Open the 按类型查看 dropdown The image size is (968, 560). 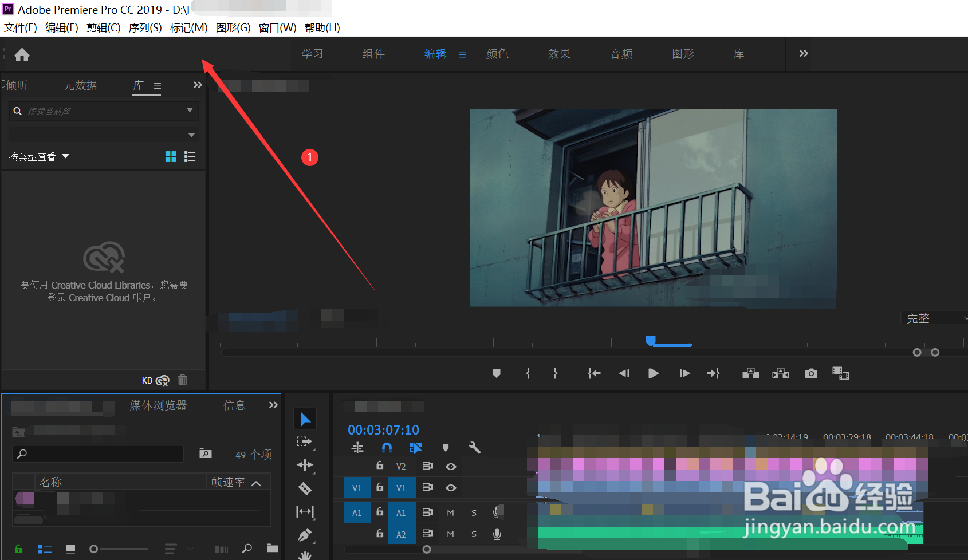point(39,157)
